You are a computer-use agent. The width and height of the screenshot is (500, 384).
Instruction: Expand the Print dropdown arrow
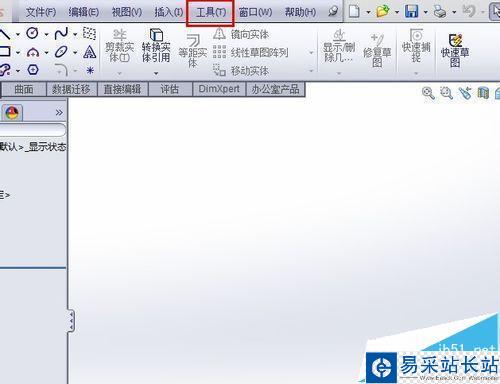coord(454,12)
